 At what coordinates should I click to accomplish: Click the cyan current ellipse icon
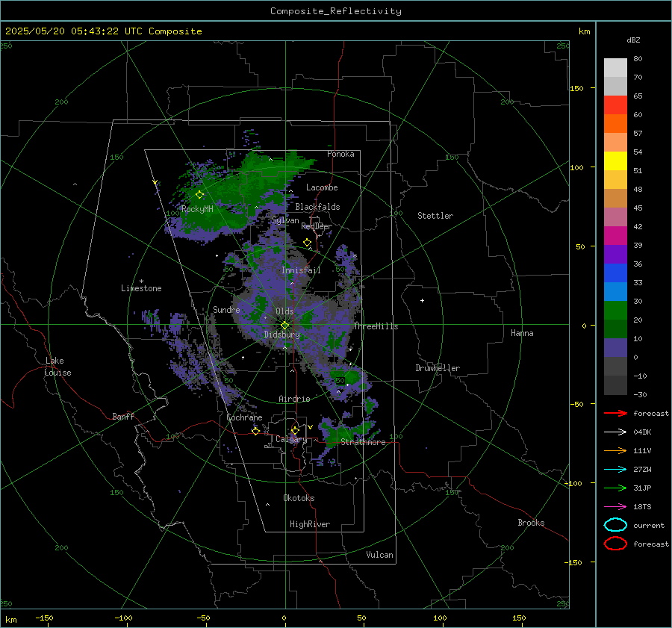click(x=615, y=525)
